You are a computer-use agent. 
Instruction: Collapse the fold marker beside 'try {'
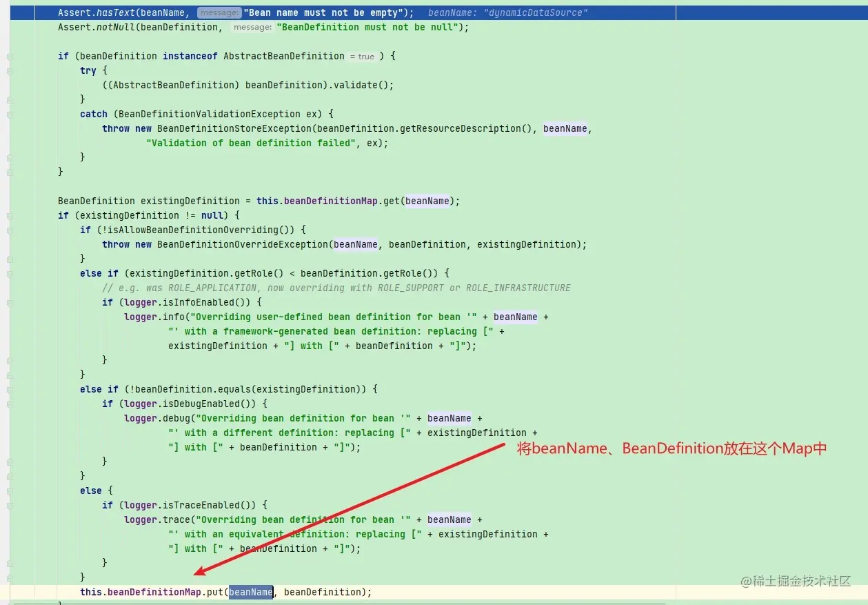(9, 71)
